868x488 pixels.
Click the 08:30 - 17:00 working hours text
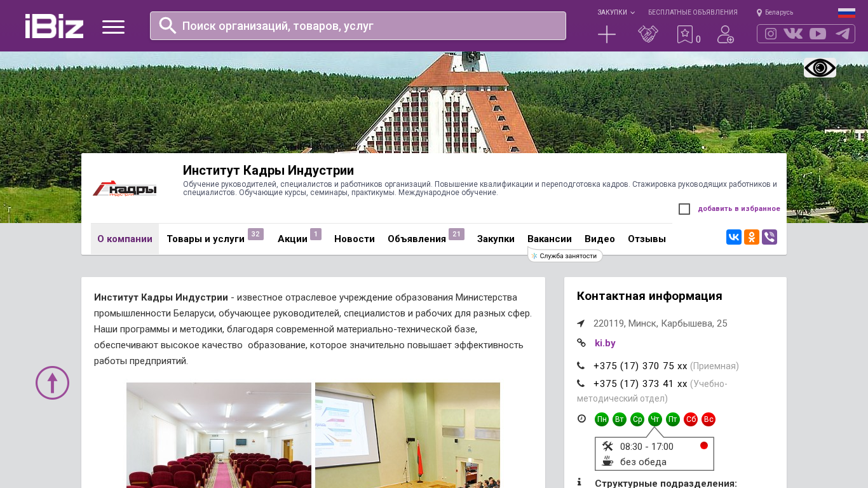(647, 447)
